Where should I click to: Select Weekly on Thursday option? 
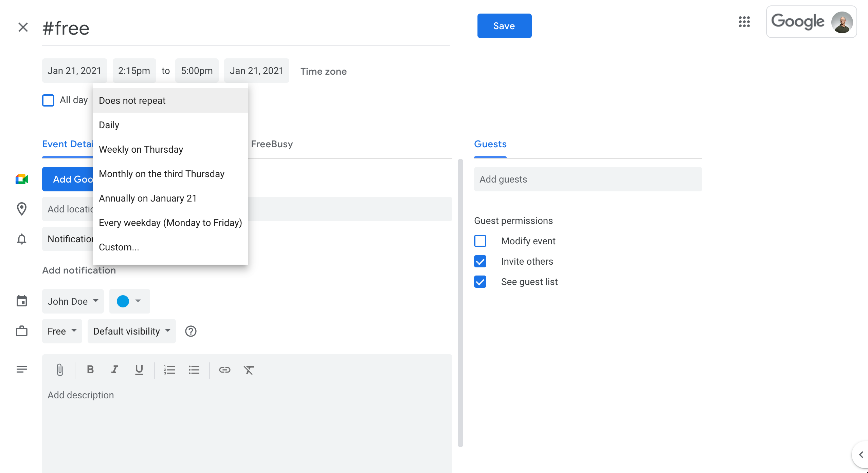point(141,149)
